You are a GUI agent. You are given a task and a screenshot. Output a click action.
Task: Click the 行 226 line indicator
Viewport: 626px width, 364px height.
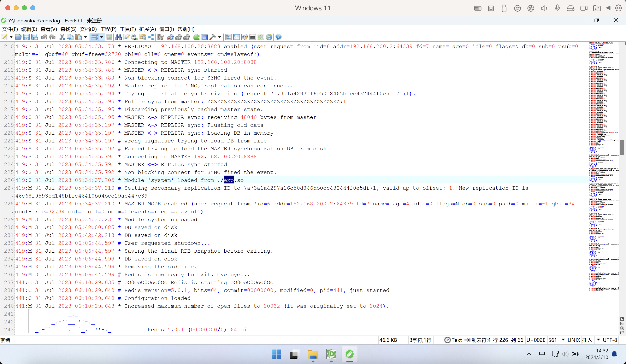click(500, 340)
